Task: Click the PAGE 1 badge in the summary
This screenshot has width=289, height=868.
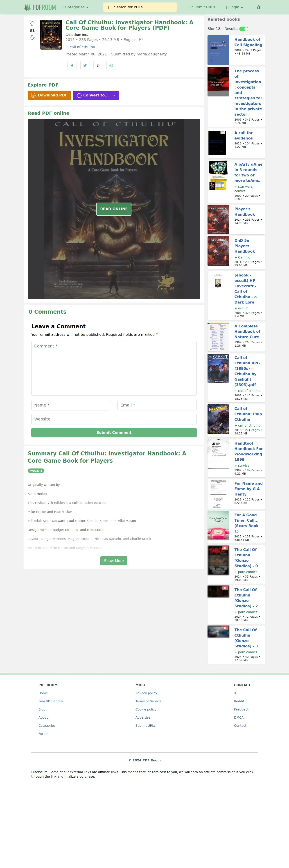Action: (36, 471)
